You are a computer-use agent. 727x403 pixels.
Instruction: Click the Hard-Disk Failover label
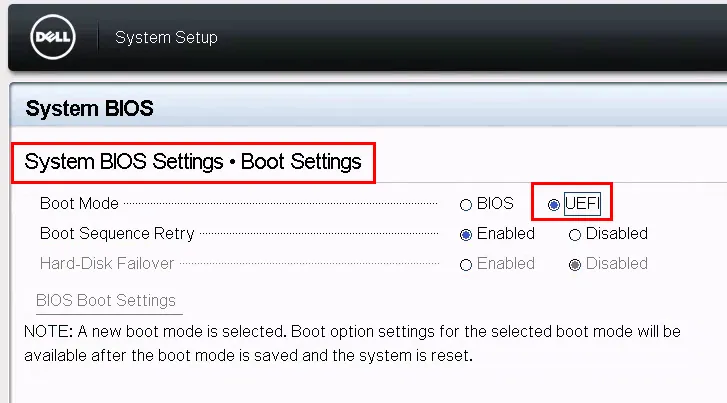(x=107, y=264)
